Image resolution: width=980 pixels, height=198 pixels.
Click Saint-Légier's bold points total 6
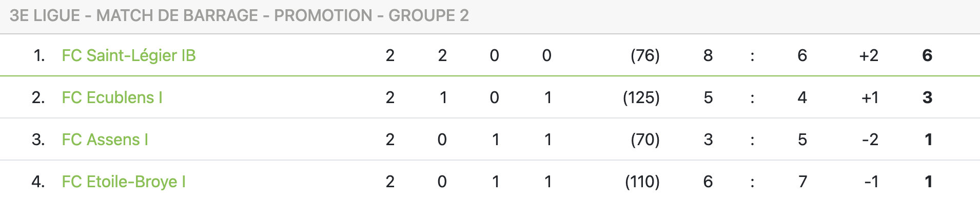tap(927, 55)
